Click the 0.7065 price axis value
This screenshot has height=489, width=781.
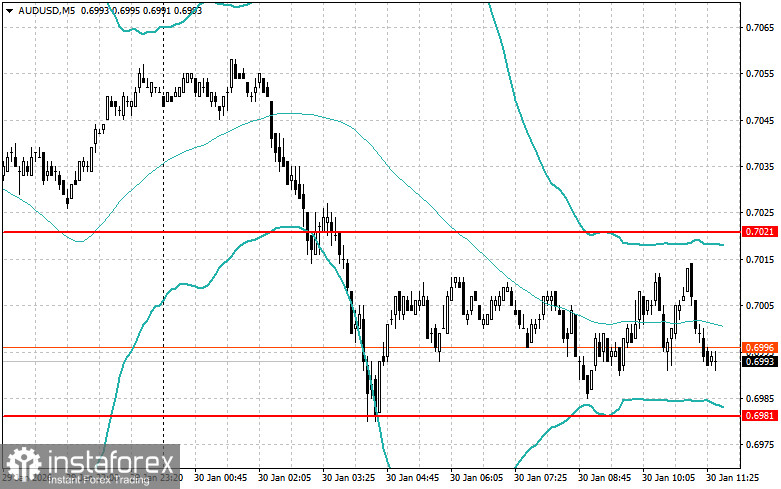(x=760, y=27)
